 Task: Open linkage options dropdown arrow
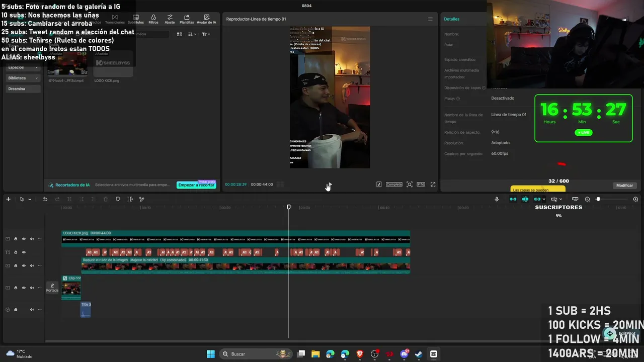pyautogui.click(x=544, y=200)
